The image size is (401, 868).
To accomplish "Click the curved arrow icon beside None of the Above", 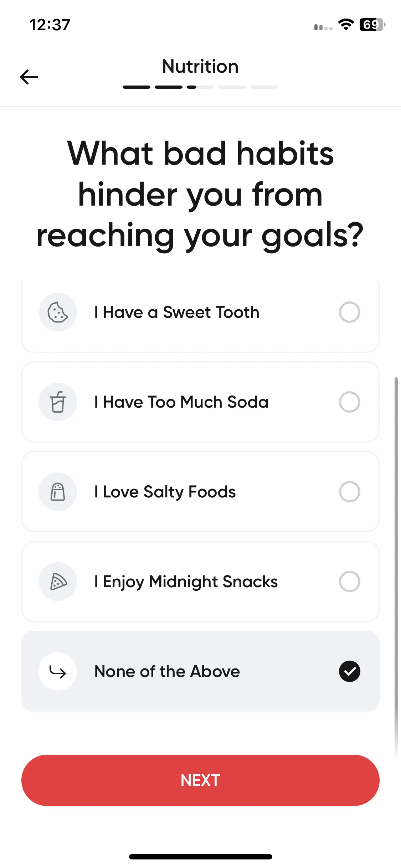I will (58, 671).
